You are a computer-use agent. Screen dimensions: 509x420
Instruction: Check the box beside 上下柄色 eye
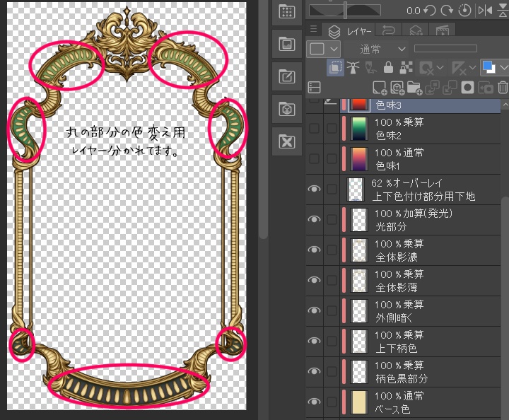332,341
